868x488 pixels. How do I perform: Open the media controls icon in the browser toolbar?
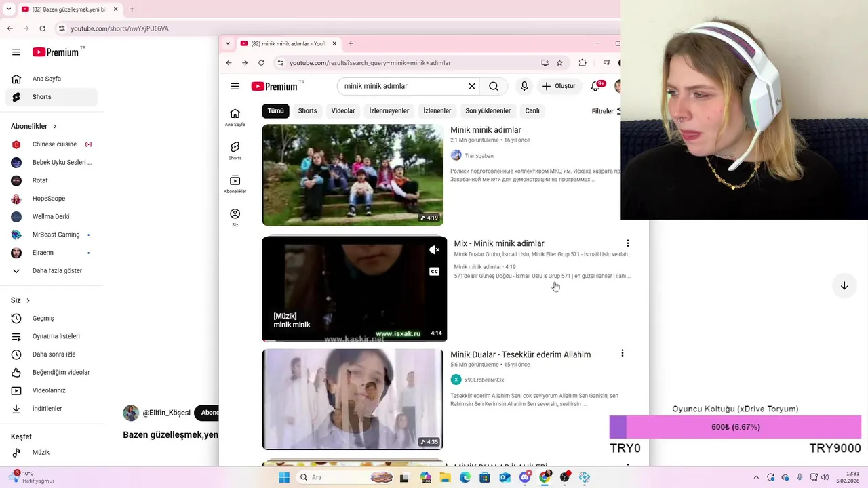tap(606, 63)
